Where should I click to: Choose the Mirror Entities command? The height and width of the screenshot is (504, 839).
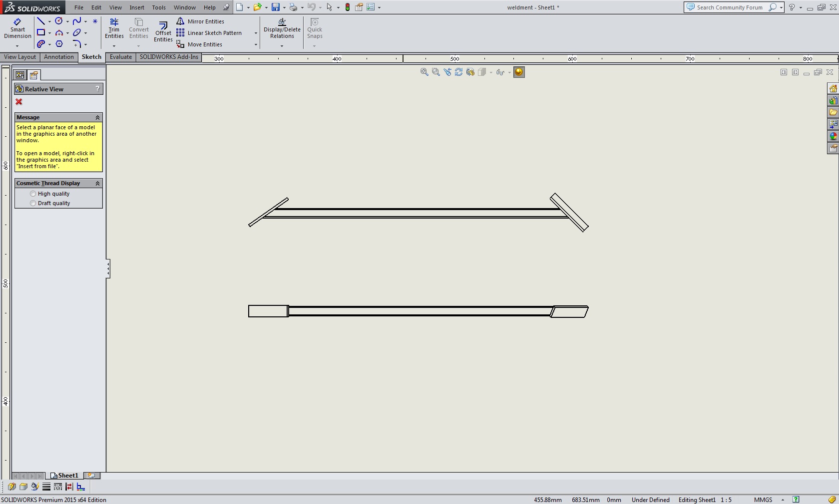click(x=205, y=21)
